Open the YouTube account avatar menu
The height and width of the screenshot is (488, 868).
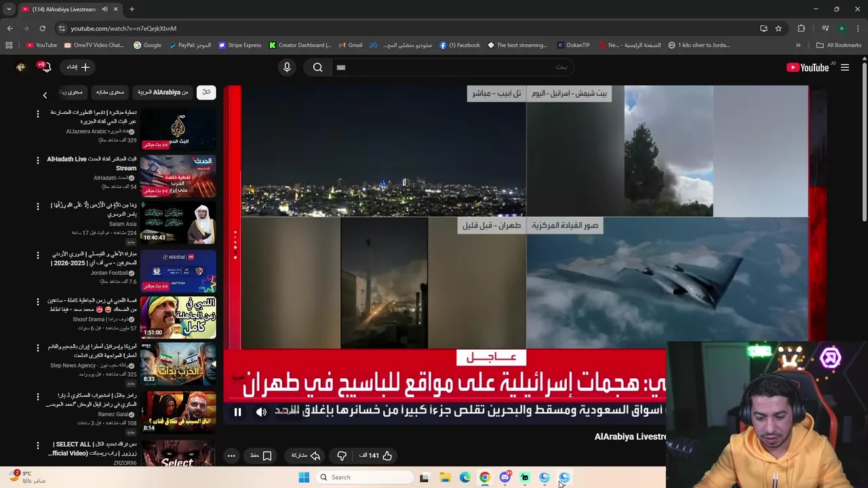[20, 67]
